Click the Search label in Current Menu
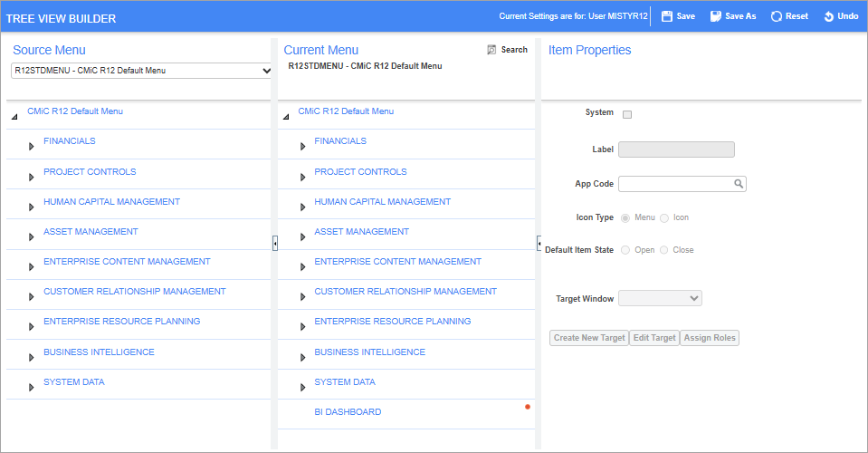Viewport: 868px width, 453px height. pos(514,50)
